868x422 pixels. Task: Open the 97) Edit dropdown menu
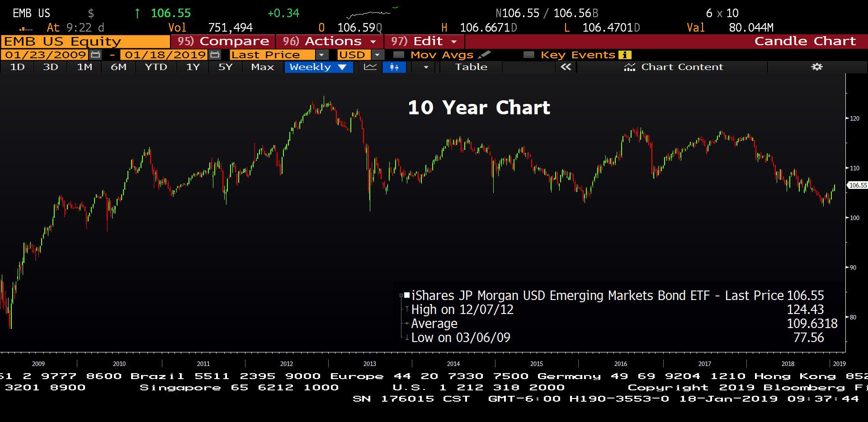pos(425,41)
